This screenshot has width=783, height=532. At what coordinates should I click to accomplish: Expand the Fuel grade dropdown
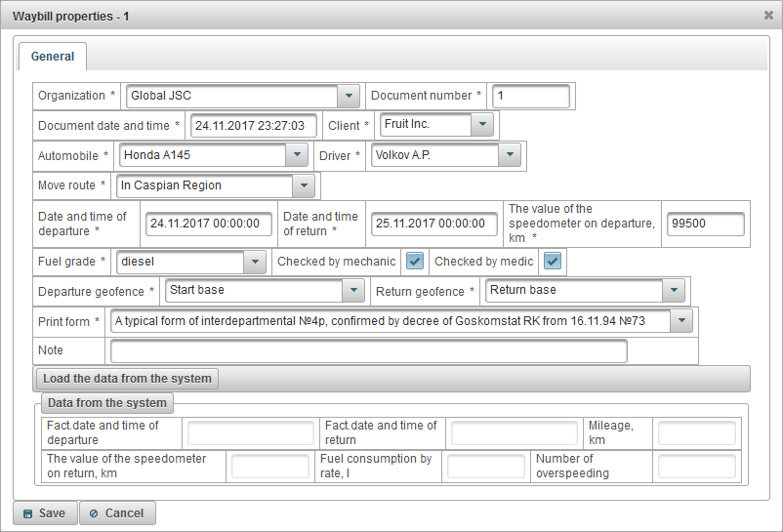[254, 262]
